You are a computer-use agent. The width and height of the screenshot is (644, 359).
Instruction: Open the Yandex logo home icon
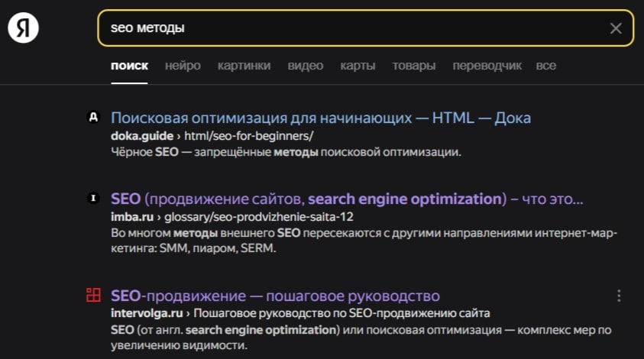click(x=23, y=28)
